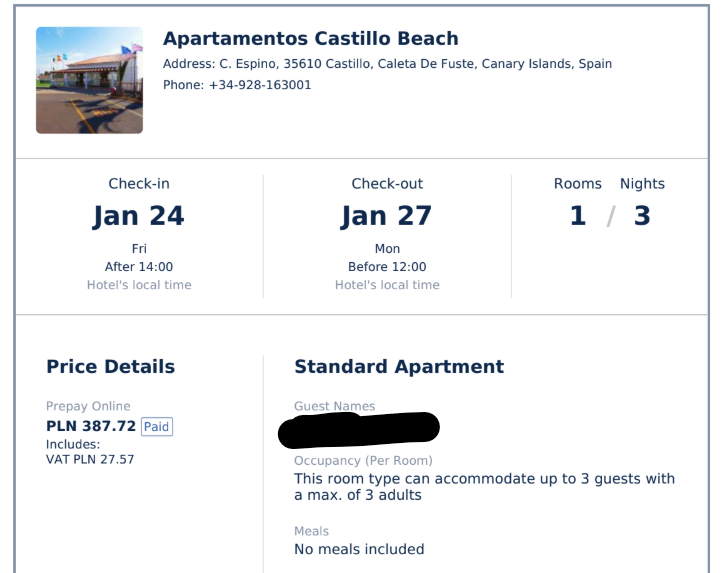Select the PLN 387.72 amount
726x573 pixels.
point(91,426)
